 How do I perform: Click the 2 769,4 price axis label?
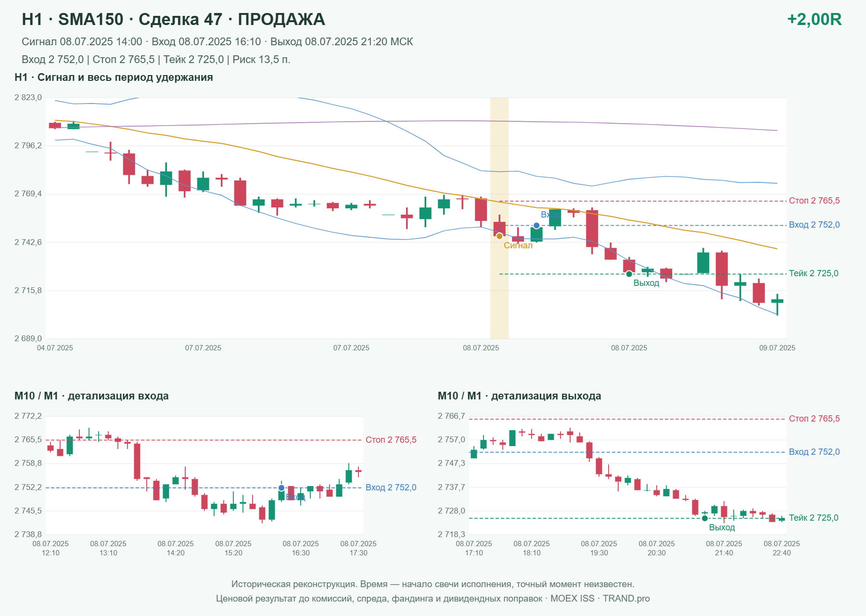click(28, 194)
